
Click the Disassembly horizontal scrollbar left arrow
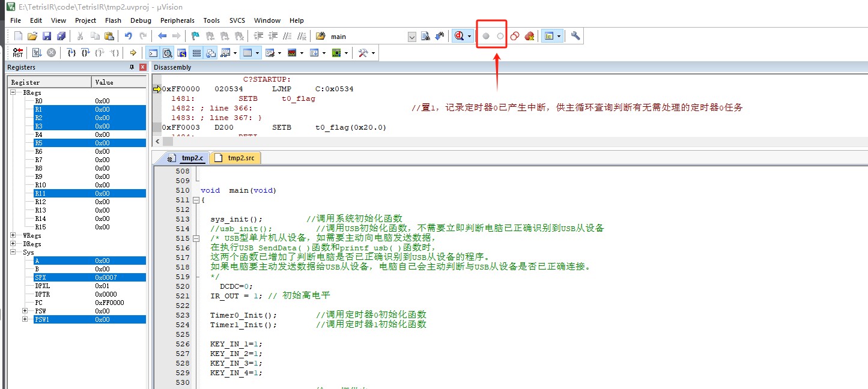(x=158, y=142)
